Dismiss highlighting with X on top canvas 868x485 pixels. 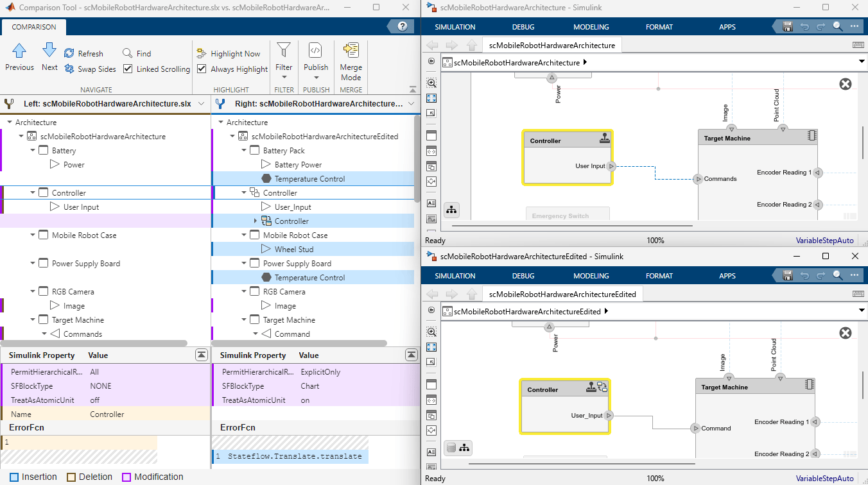tap(846, 84)
